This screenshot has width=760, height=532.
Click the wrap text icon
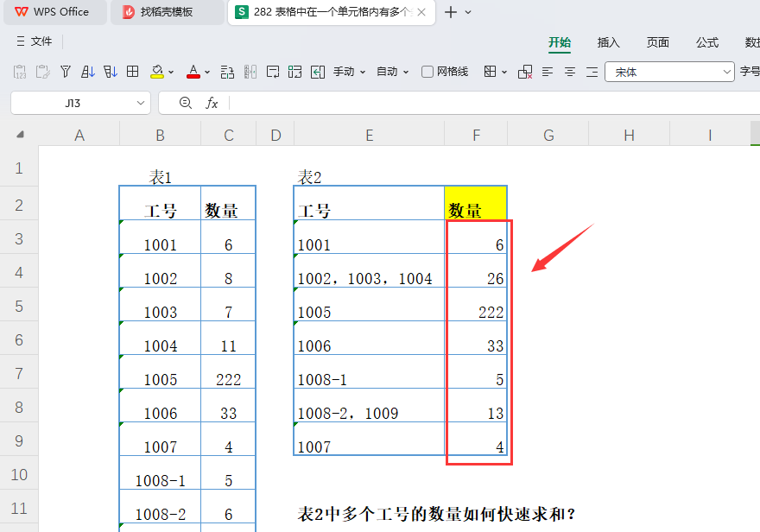(x=273, y=73)
